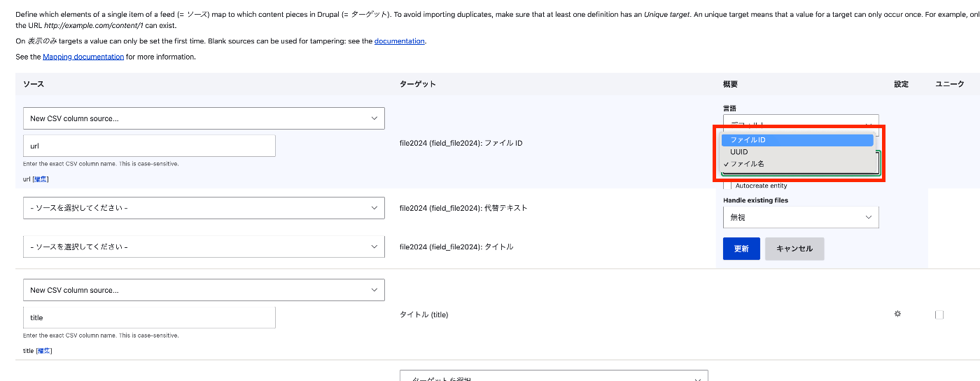The width and height of the screenshot is (980, 381).
Task: Click the ユニーク column header
Action: pos(950,84)
